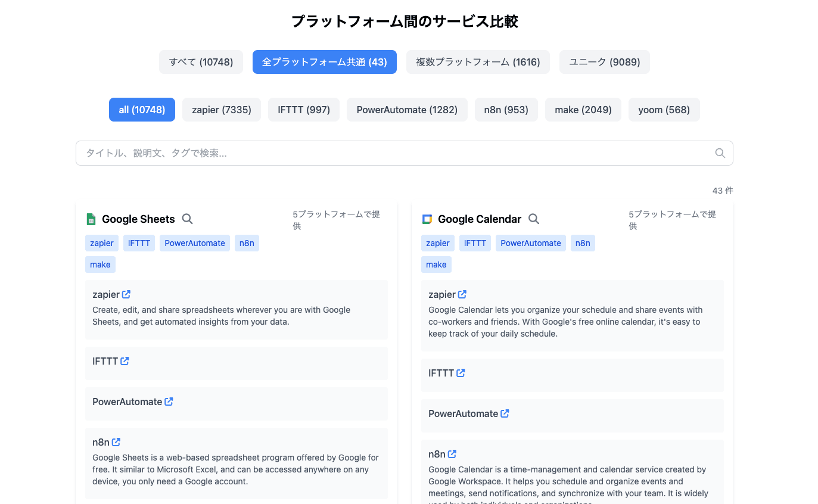Open n8n external link in Google Calendar card

click(452, 454)
